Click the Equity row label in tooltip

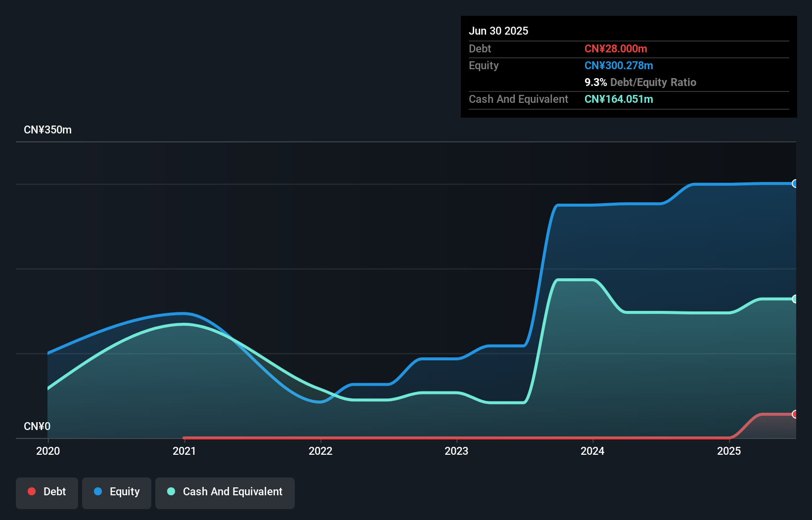[x=484, y=65]
